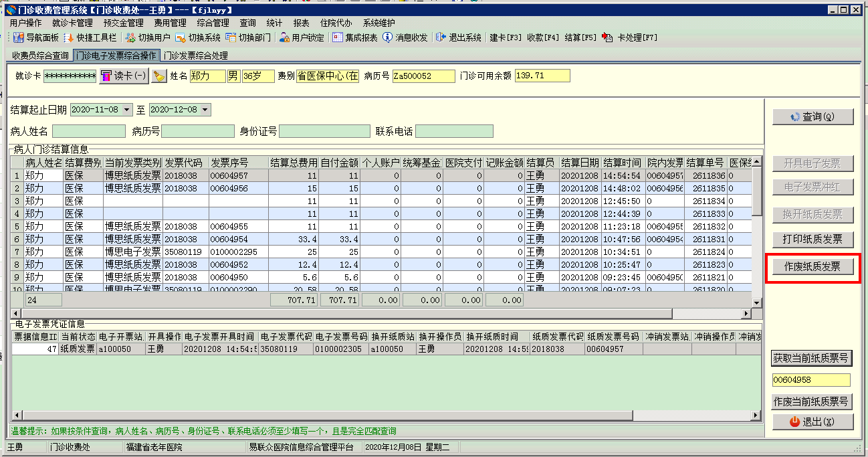Click the broom clear icon beside 读卡

158,76
